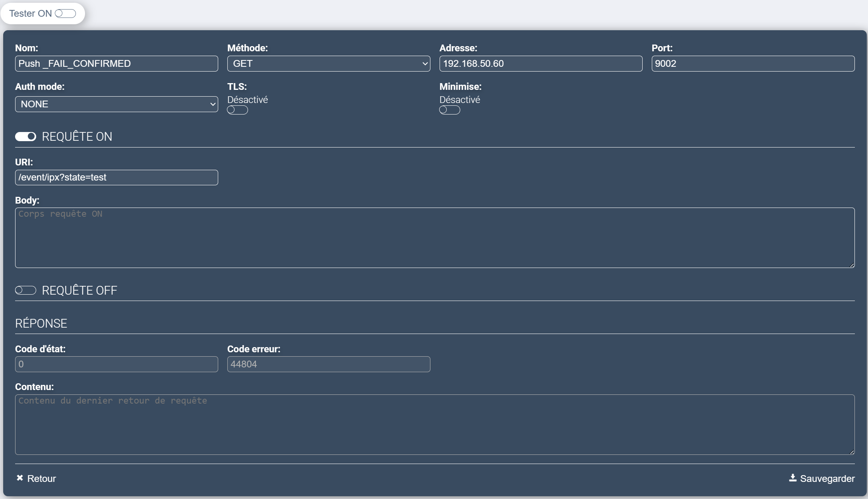Screen dimensions: 868x499
Task: Enable the TLS toggle switch
Action: pos(237,110)
